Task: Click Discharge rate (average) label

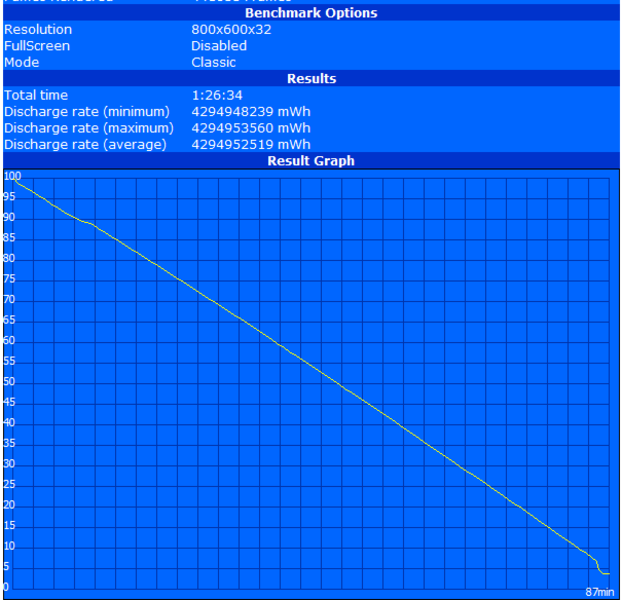Action: 85,145
